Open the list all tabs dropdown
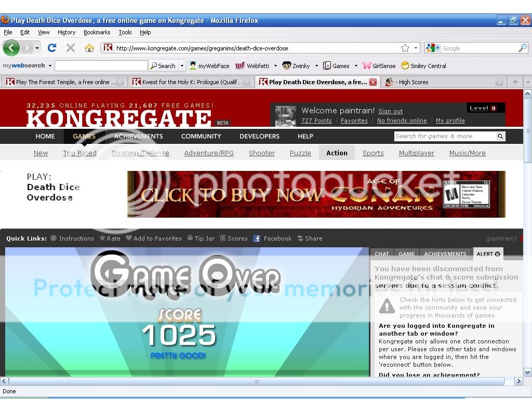This screenshot has height=399, width=532. tap(528, 82)
